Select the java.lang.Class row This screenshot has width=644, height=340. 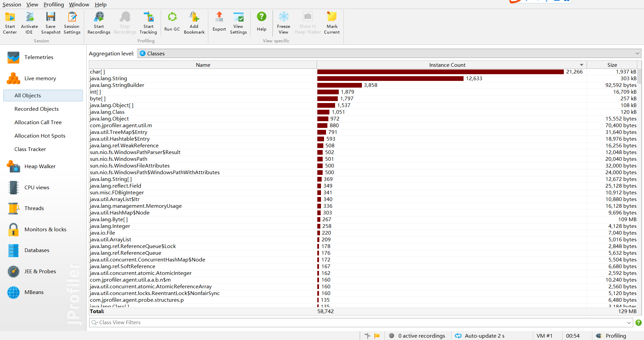pyautogui.click(x=363, y=112)
